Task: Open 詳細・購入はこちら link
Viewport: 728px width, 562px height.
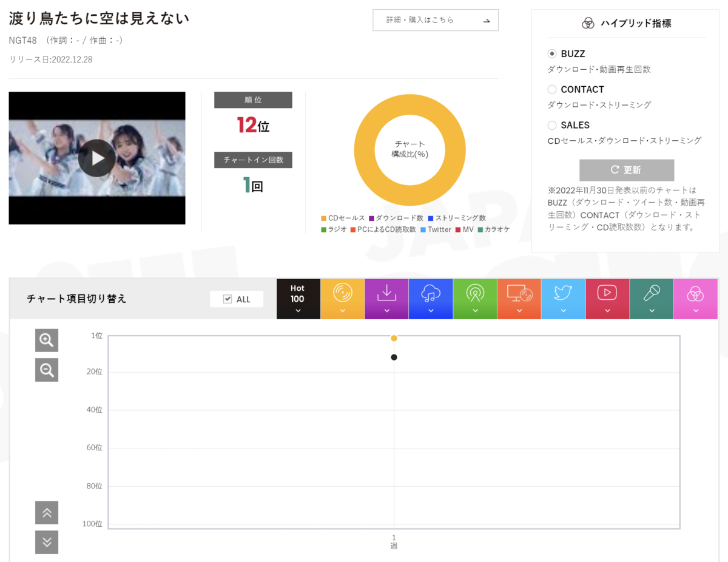Action: [x=436, y=20]
